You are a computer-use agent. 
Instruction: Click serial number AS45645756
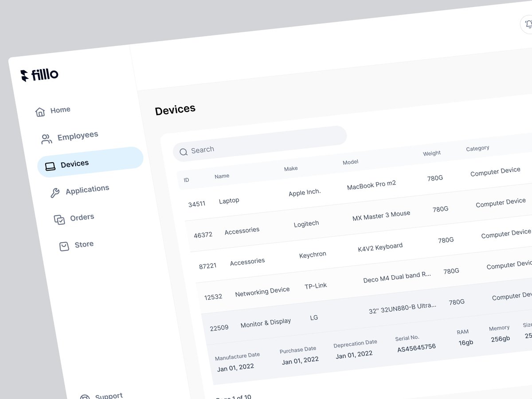click(416, 348)
